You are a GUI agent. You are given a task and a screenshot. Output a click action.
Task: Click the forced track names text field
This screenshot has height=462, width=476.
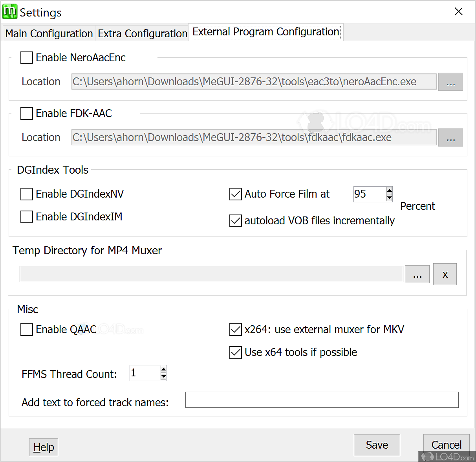pos(322,400)
